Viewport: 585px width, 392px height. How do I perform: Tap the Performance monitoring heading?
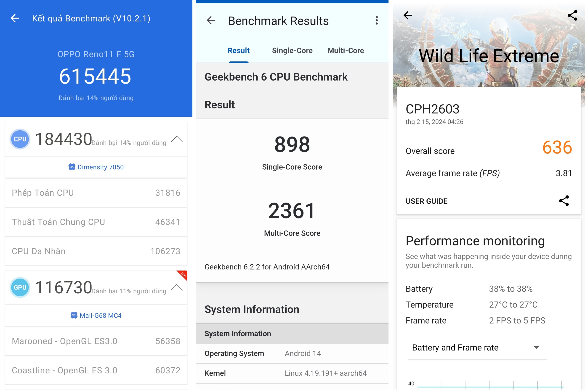coord(475,241)
